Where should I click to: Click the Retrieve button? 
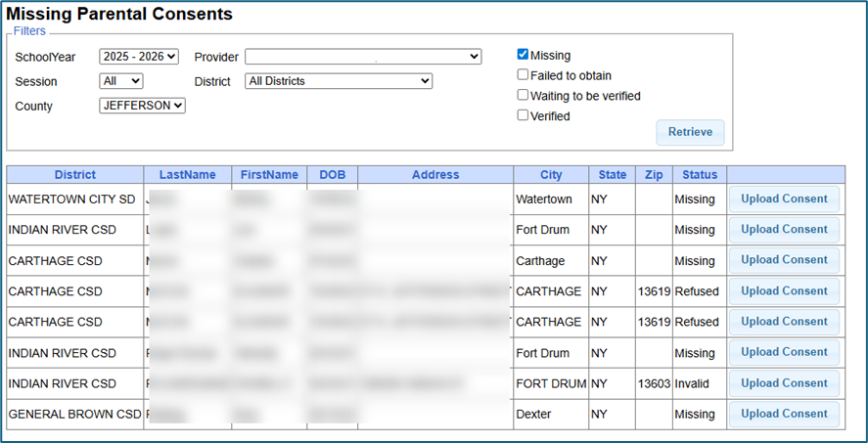tap(690, 132)
